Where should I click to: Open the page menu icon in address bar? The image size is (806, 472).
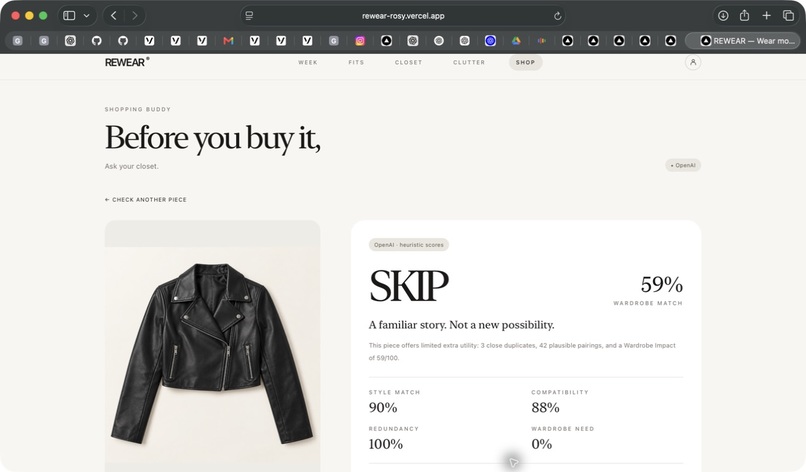pyautogui.click(x=249, y=16)
